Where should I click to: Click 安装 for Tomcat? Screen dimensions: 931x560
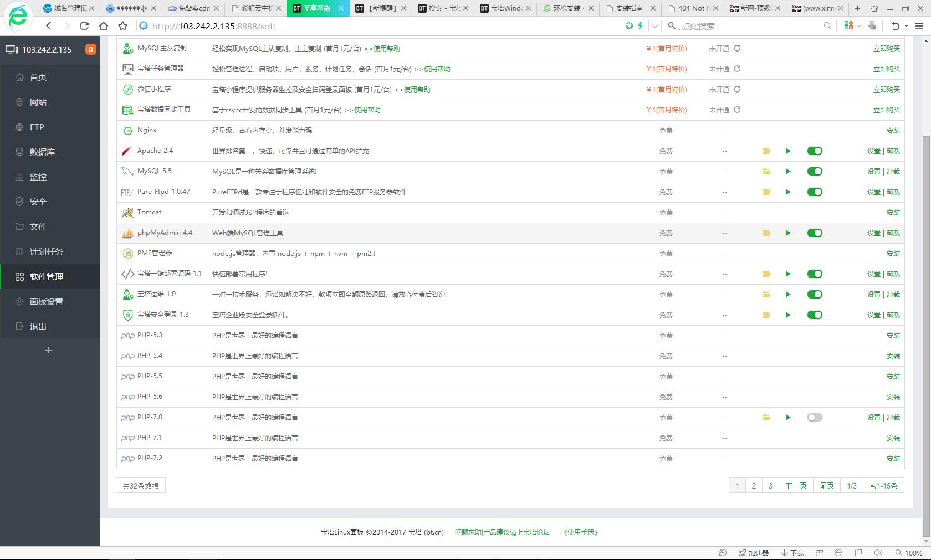[893, 213]
